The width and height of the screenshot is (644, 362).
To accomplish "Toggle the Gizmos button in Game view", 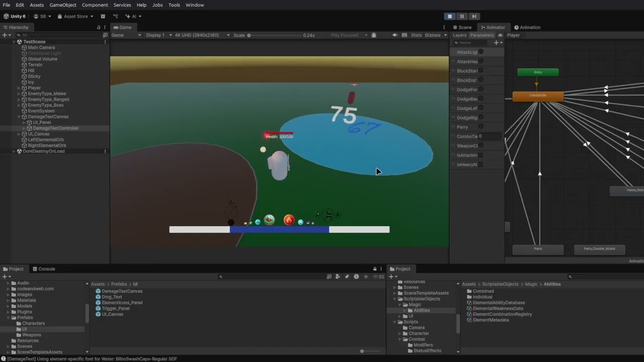I will coord(433,35).
